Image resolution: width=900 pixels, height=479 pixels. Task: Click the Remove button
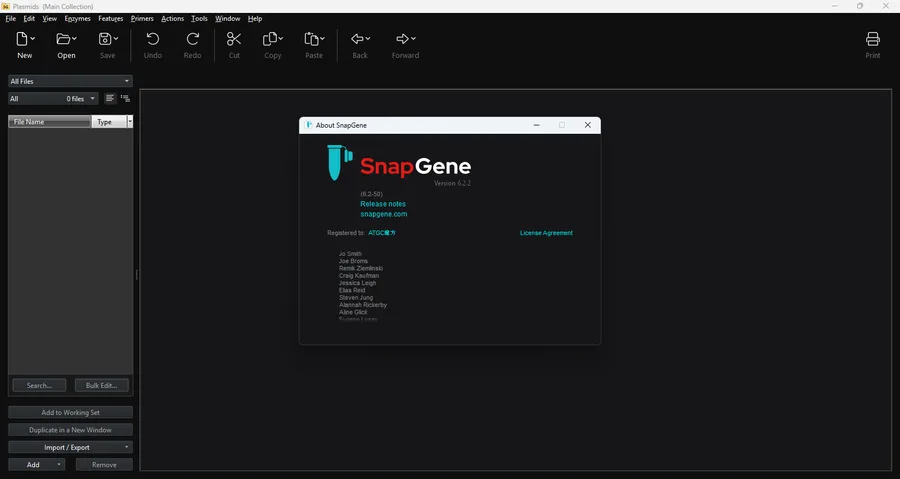coord(104,465)
